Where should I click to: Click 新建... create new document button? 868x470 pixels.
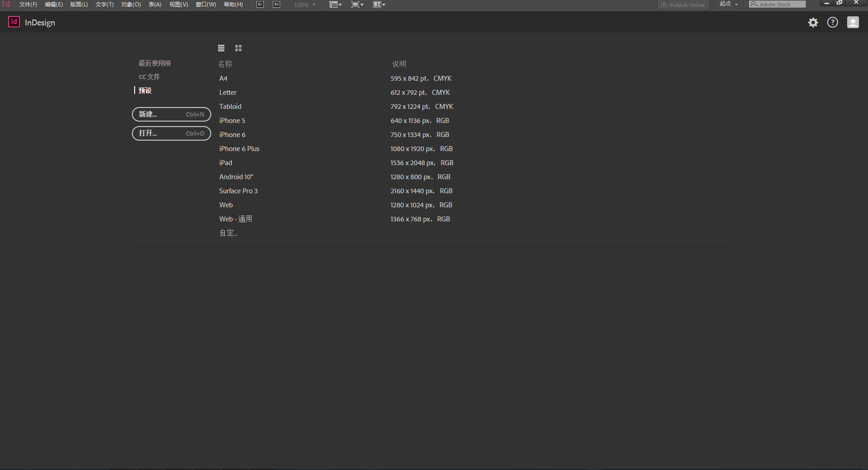tap(171, 114)
